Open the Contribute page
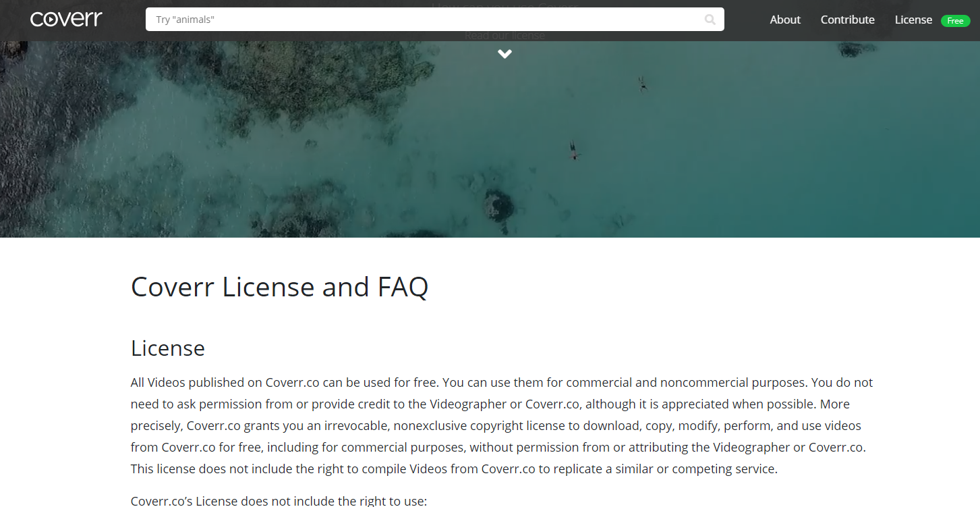 click(x=847, y=20)
